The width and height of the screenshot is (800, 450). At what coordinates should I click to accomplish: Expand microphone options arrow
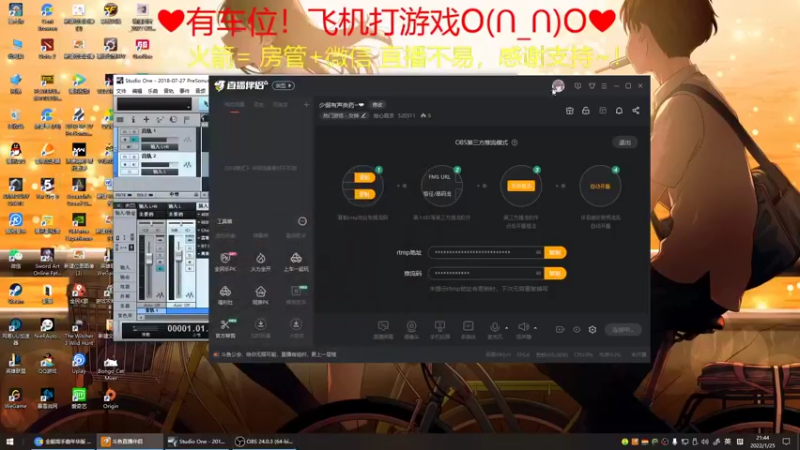pos(507,328)
